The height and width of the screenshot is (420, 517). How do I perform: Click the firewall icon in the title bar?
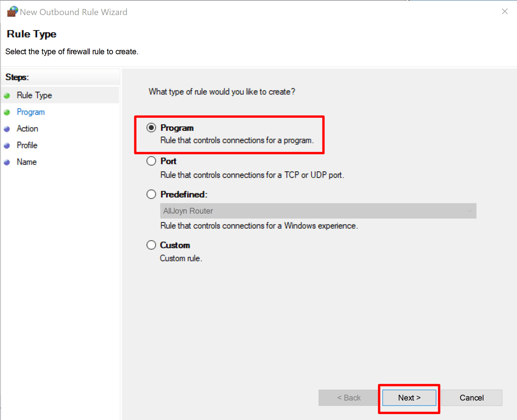click(12, 12)
